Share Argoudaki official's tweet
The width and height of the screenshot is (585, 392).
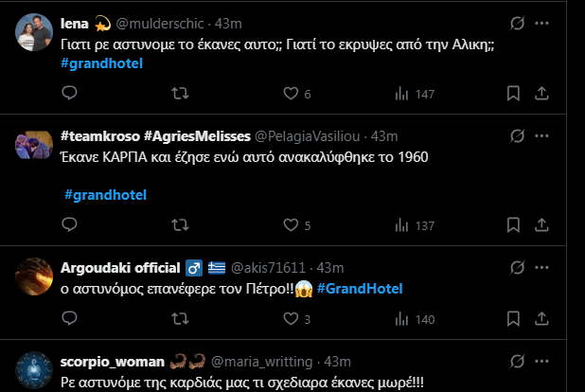pyautogui.click(x=541, y=319)
